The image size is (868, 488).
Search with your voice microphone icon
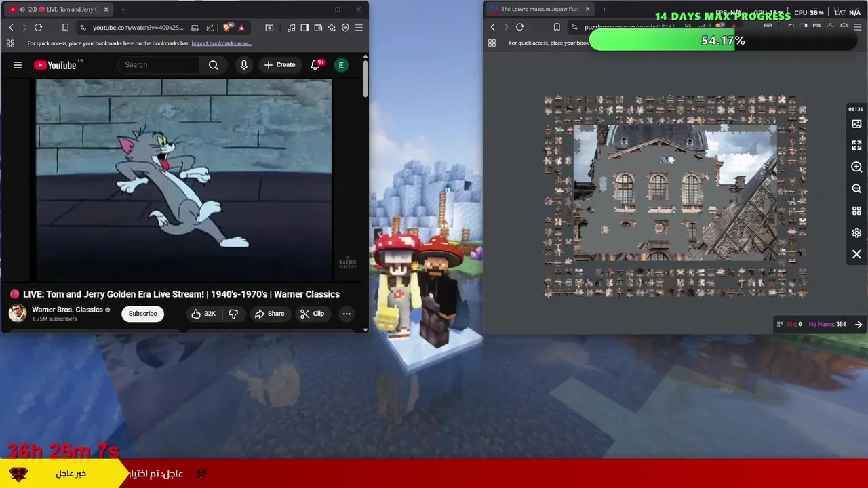point(244,65)
